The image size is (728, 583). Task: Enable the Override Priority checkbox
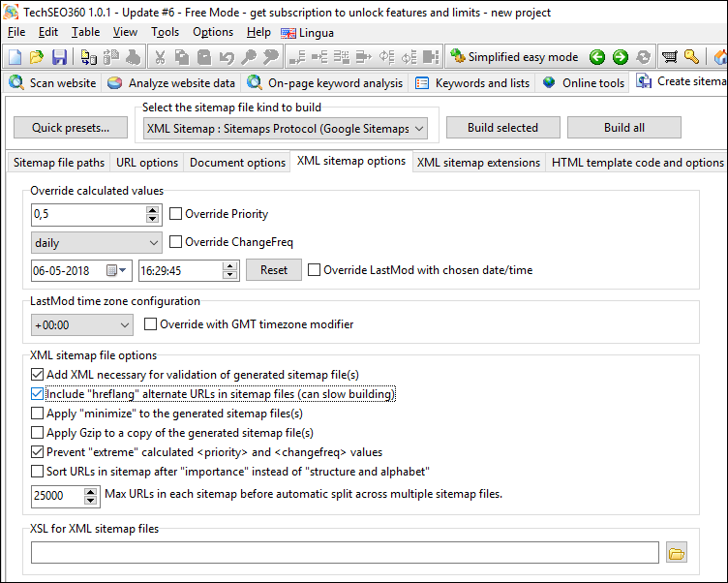tap(176, 214)
